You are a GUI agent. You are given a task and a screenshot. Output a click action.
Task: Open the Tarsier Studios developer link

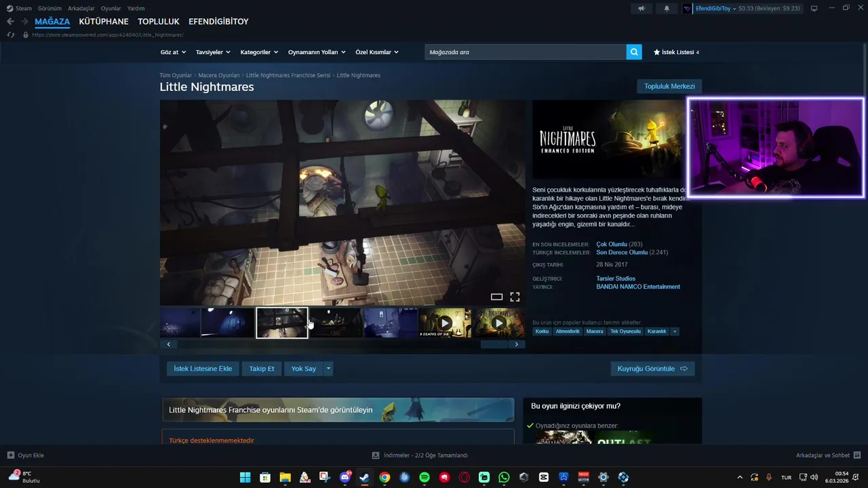[616, 279]
